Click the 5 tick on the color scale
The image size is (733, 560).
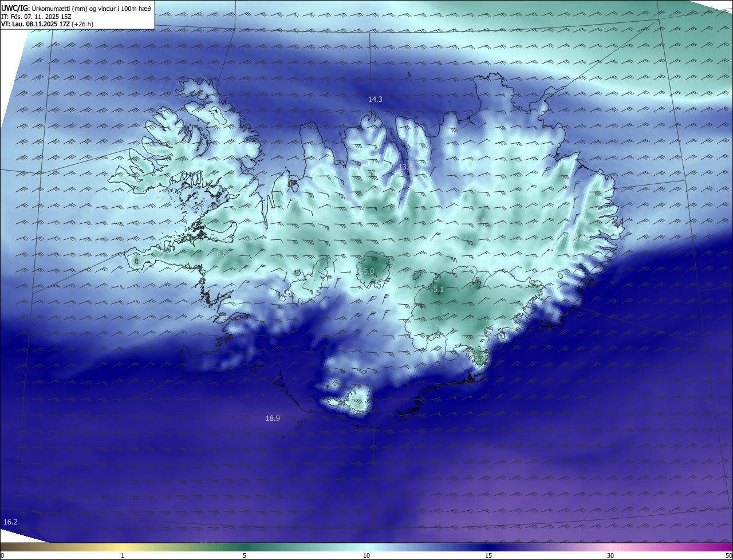click(245, 555)
